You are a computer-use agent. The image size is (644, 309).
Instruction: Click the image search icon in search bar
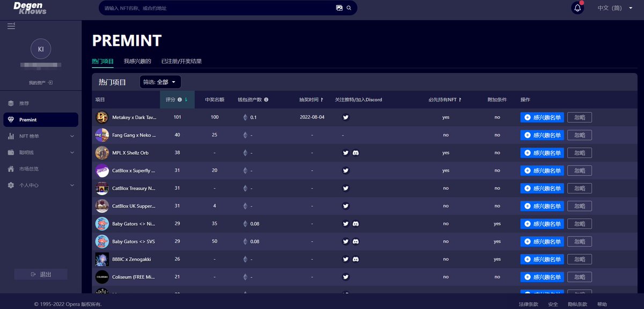point(339,8)
